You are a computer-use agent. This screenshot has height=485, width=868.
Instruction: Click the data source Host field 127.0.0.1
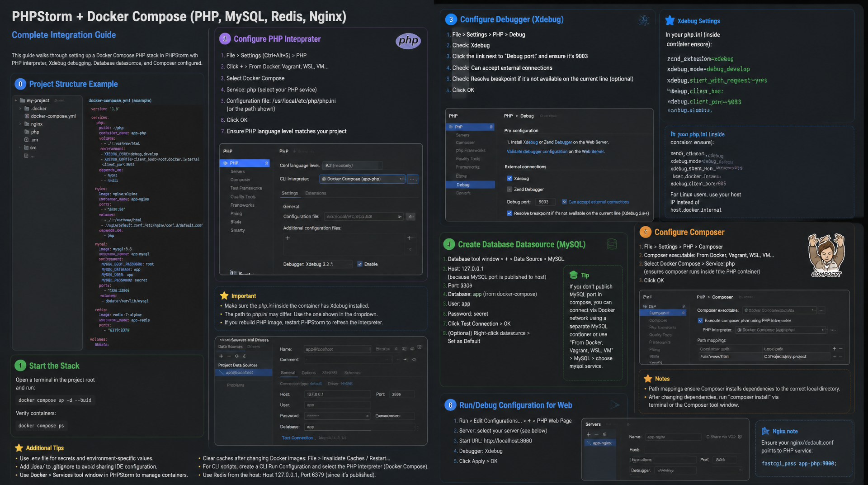(338, 395)
